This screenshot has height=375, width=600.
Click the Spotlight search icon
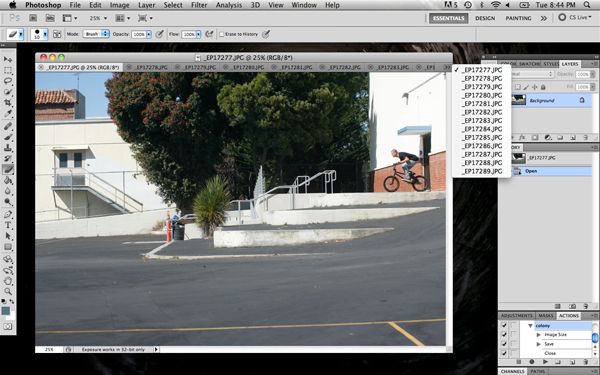click(587, 5)
